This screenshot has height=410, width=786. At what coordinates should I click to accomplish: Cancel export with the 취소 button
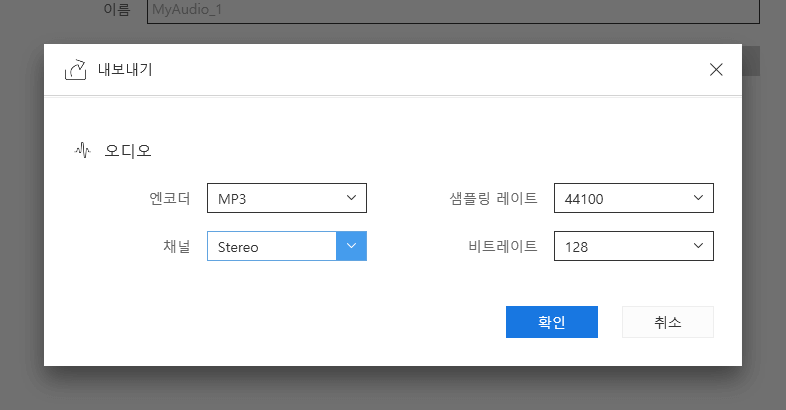(x=667, y=322)
